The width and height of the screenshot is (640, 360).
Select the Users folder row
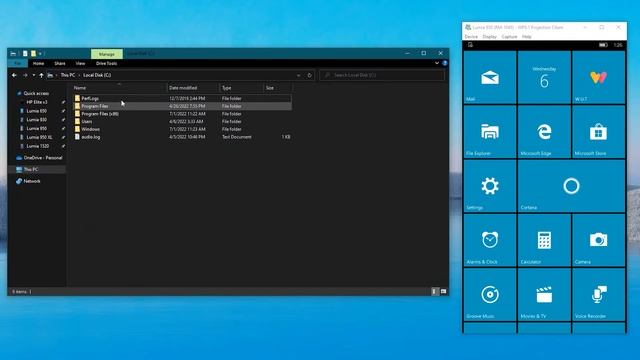tap(182, 122)
